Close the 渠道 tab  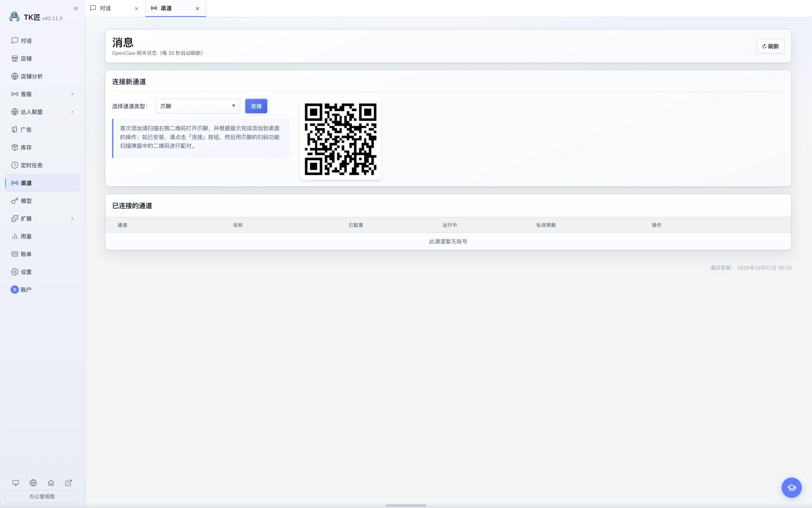pyautogui.click(x=197, y=9)
